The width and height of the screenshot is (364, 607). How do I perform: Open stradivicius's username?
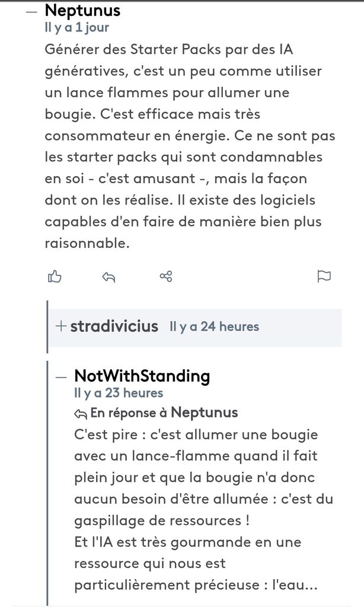coord(114,326)
